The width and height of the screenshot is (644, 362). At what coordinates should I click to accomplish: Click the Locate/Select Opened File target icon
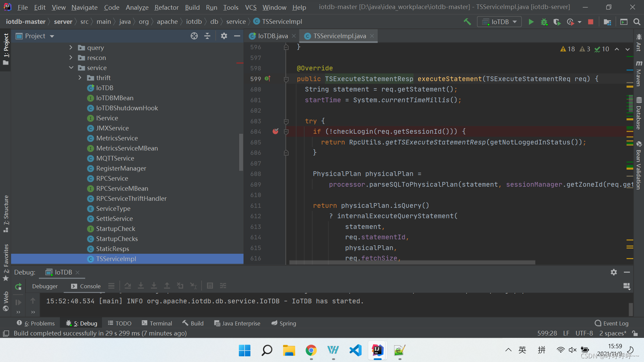pyautogui.click(x=194, y=36)
